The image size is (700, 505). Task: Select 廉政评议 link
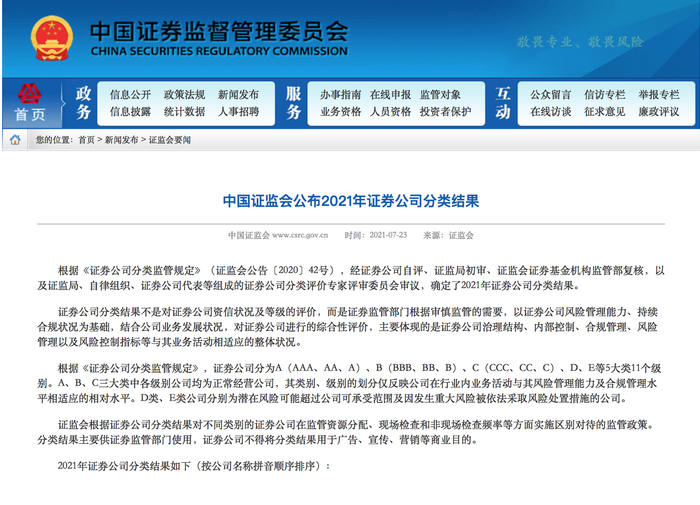(658, 112)
